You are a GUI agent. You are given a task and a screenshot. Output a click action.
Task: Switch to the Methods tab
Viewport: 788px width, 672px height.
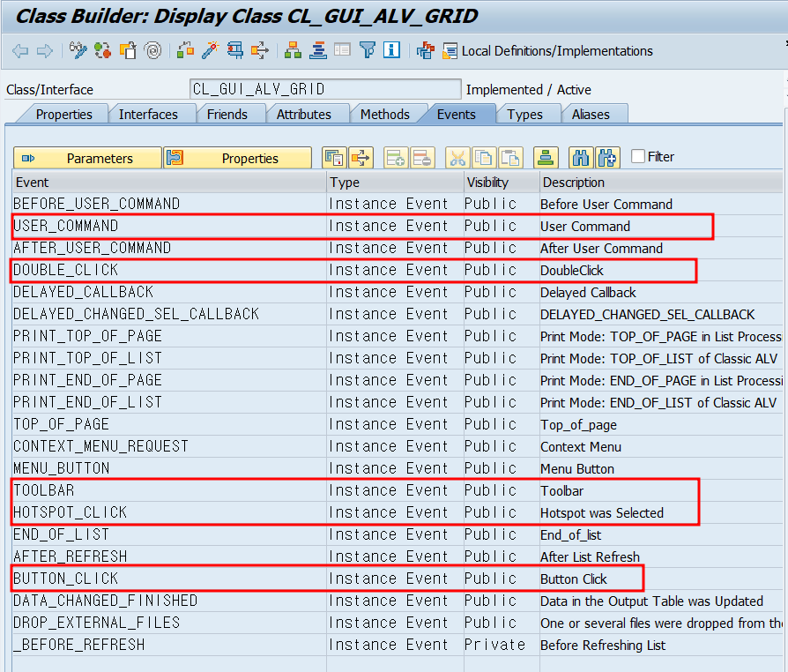pos(385,114)
